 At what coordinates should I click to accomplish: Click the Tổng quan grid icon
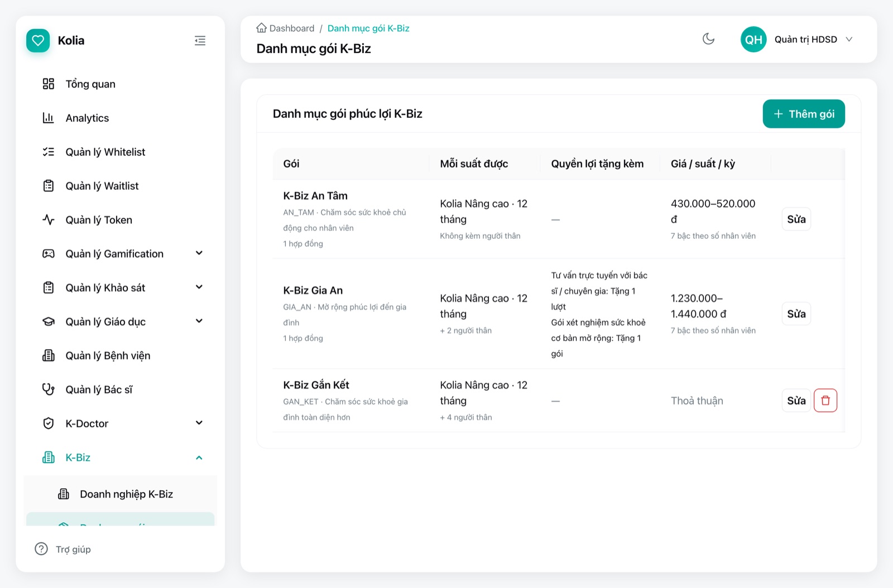tap(49, 84)
